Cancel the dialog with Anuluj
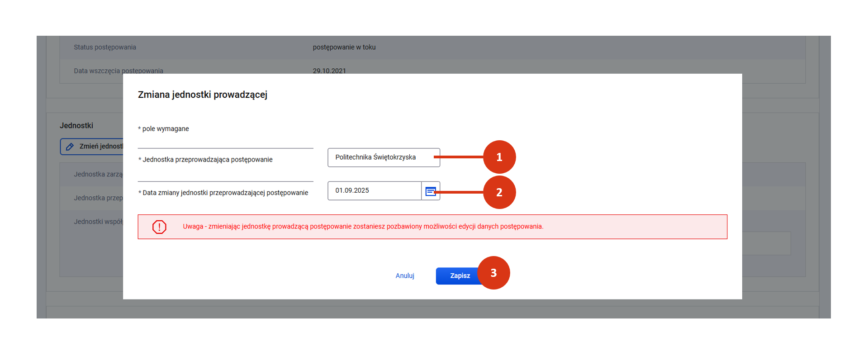Image resolution: width=868 pixels, height=361 pixels. click(404, 276)
